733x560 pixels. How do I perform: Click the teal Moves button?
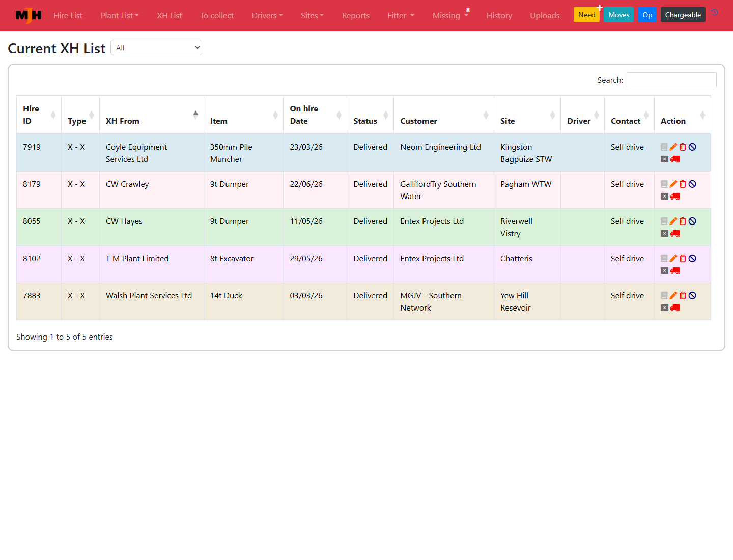(619, 15)
